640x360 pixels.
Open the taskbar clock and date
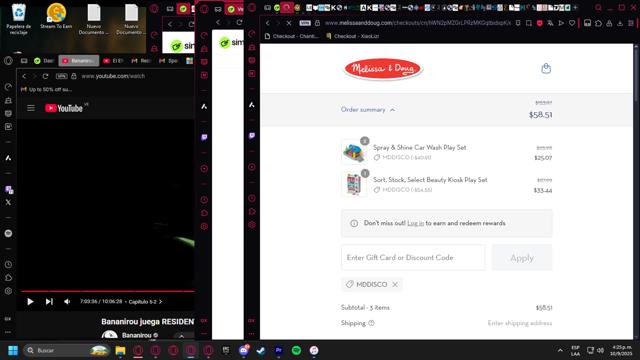(622, 350)
